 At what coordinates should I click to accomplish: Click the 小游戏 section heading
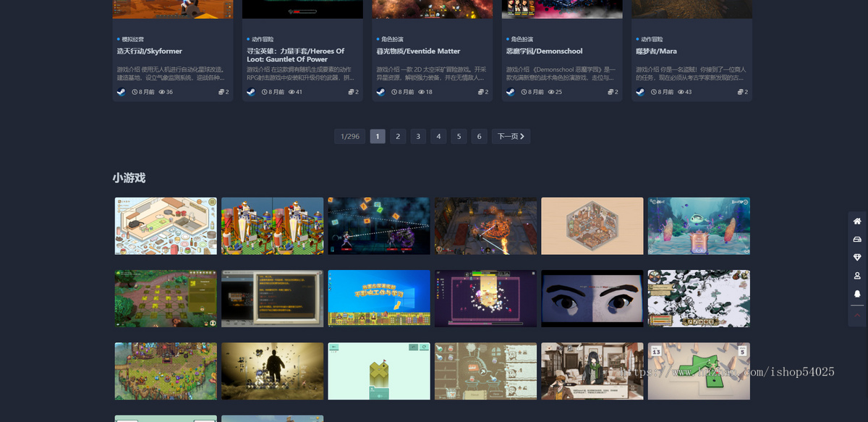click(129, 178)
